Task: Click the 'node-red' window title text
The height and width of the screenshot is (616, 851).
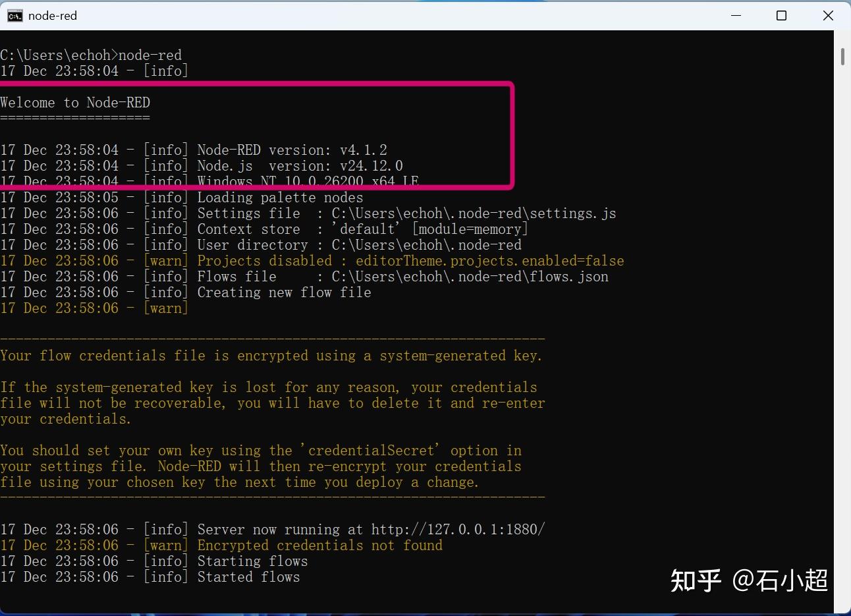Action: coord(53,16)
